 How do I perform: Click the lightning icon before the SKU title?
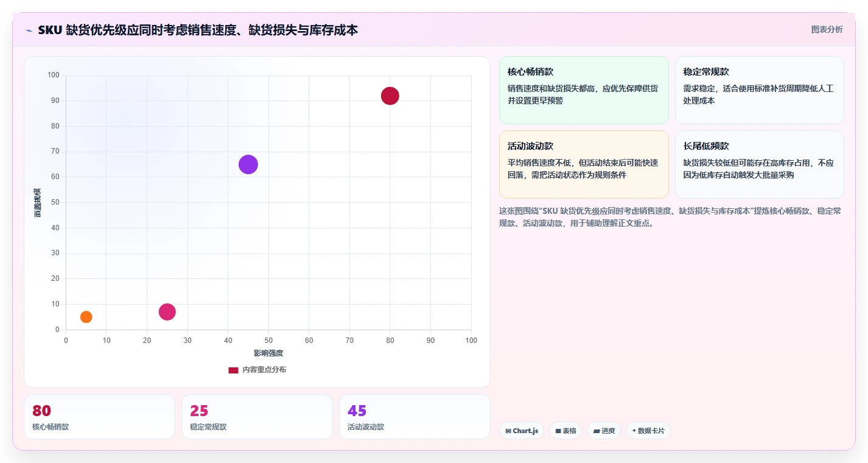(29, 30)
